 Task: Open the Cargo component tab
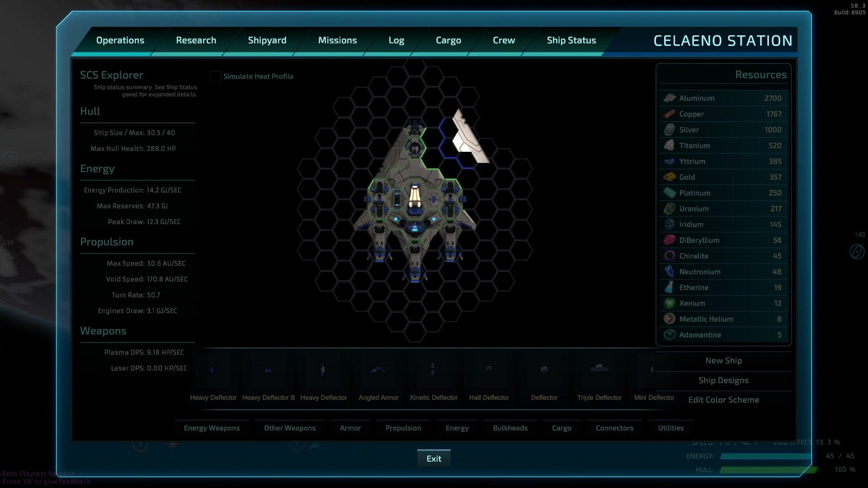(561, 428)
